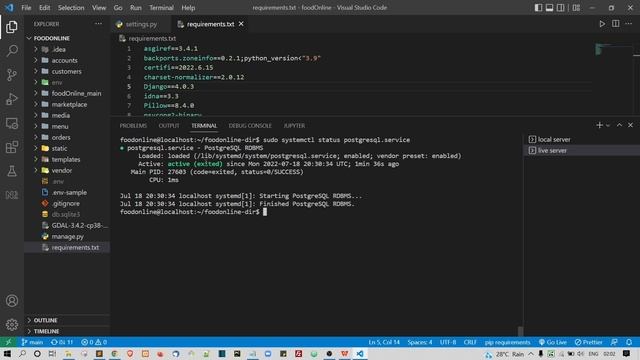The width and height of the screenshot is (640, 360).
Task: Expand the customers folder
Action: [x=66, y=71]
